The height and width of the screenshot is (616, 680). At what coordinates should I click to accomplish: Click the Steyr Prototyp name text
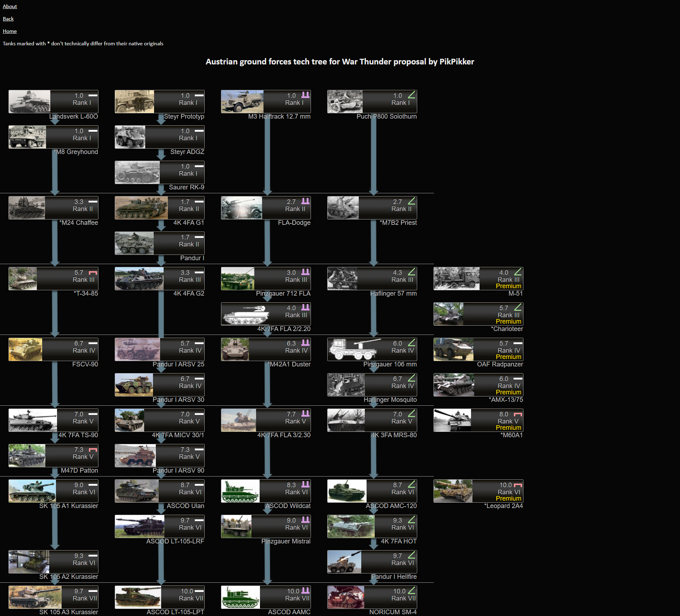pyautogui.click(x=184, y=116)
